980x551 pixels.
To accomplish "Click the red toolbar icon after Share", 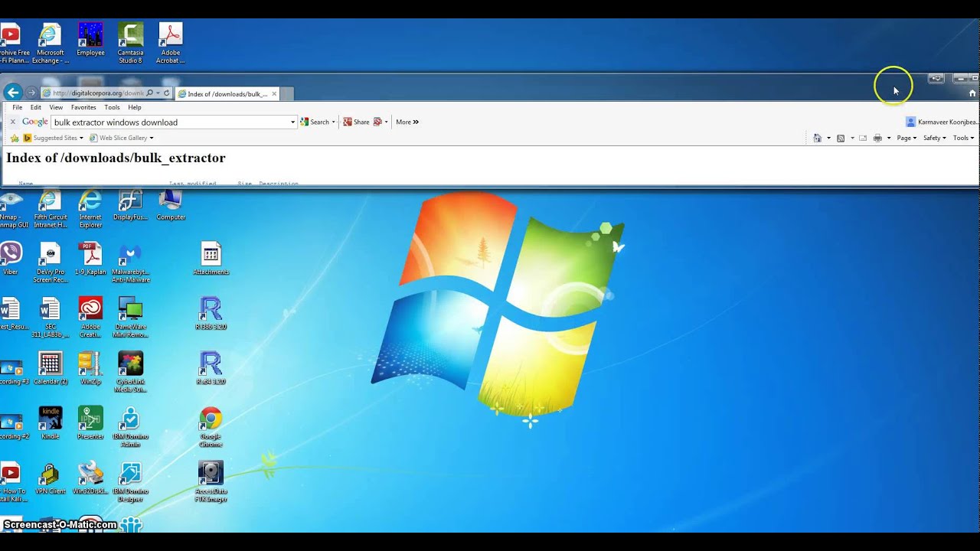I will tap(377, 122).
